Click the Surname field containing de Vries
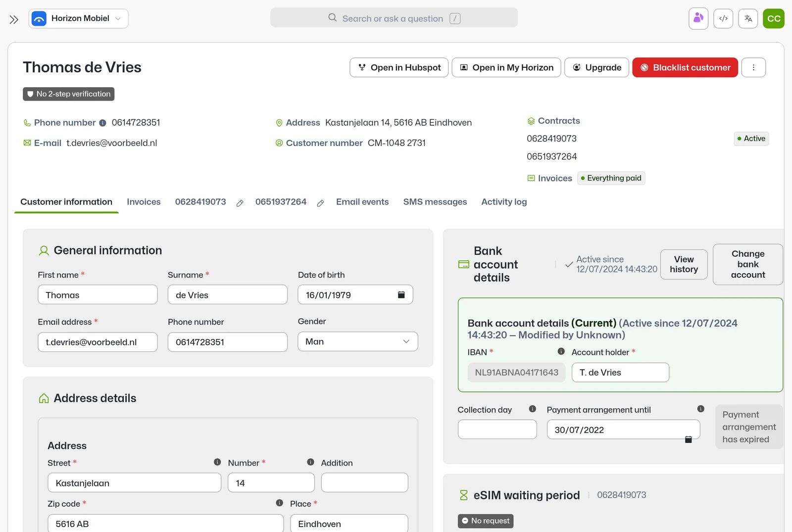The width and height of the screenshot is (792, 532). coord(228,295)
